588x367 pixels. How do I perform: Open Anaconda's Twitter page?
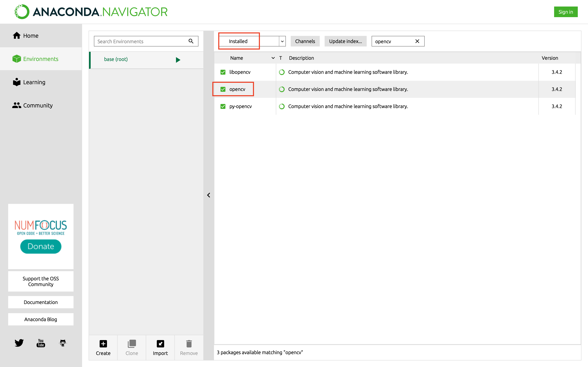(x=19, y=343)
